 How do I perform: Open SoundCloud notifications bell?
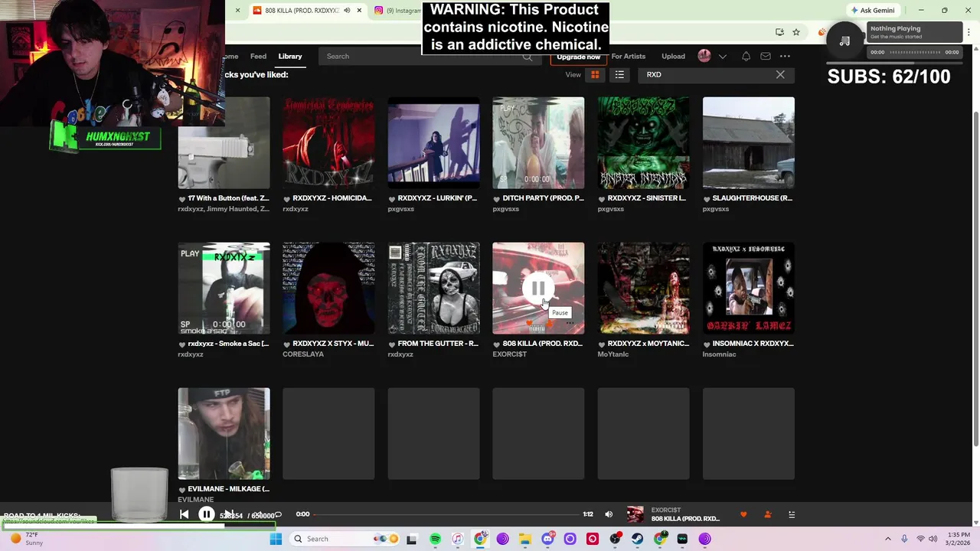click(746, 56)
